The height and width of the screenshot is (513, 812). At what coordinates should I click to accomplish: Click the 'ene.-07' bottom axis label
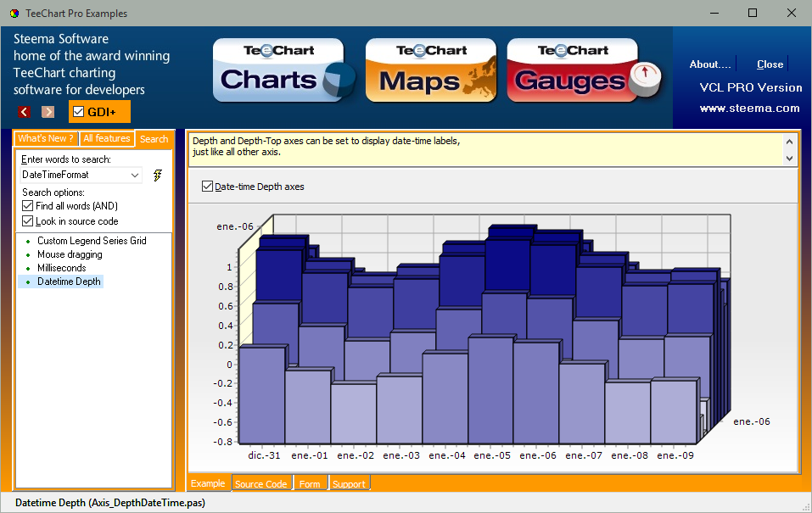[584, 455]
